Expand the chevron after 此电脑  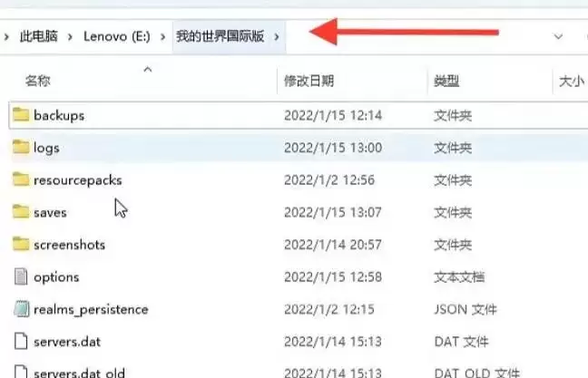click(x=70, y=37)
